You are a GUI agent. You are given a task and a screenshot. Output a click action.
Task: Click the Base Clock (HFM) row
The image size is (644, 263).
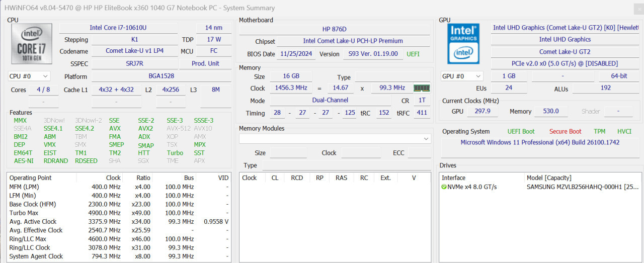pos(119,204)
